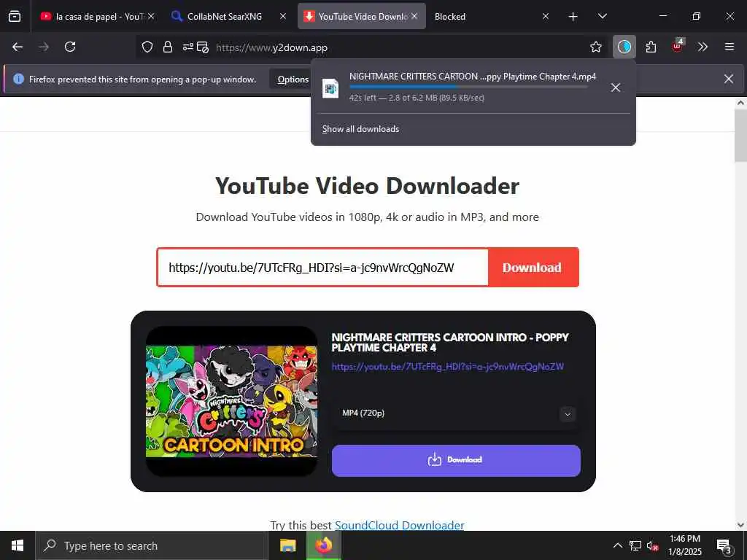This screenshot has height=560, width=747.
Task: Expand the MP4 (720p) format dropdown
Action: 456,413
